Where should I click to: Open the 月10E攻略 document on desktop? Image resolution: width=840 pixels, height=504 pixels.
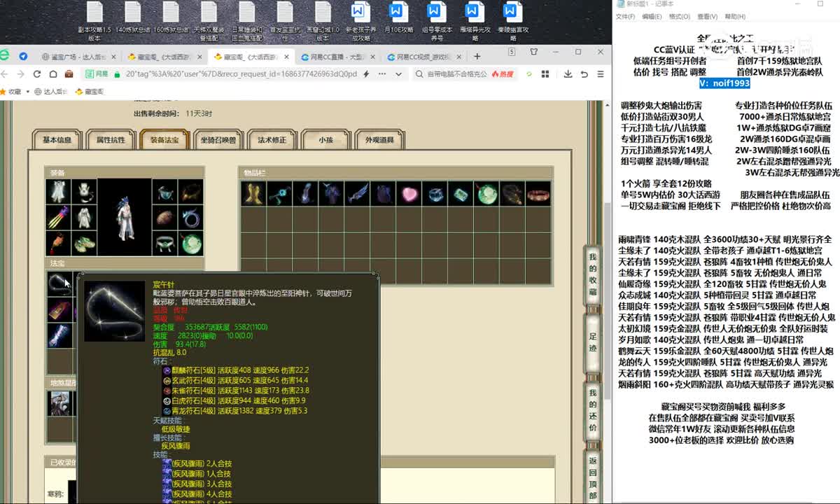(397, 17)
